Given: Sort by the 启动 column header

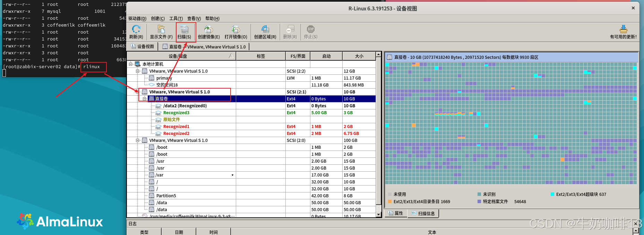Looking at the screenshot, I should (x=326, y=56).
